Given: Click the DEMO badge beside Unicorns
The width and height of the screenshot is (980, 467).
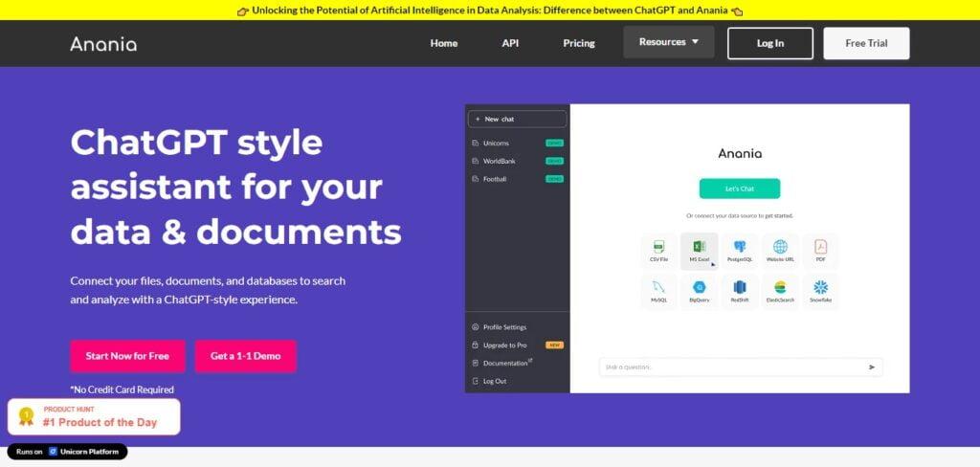Looking at the screenshot, I should point(554,144).
